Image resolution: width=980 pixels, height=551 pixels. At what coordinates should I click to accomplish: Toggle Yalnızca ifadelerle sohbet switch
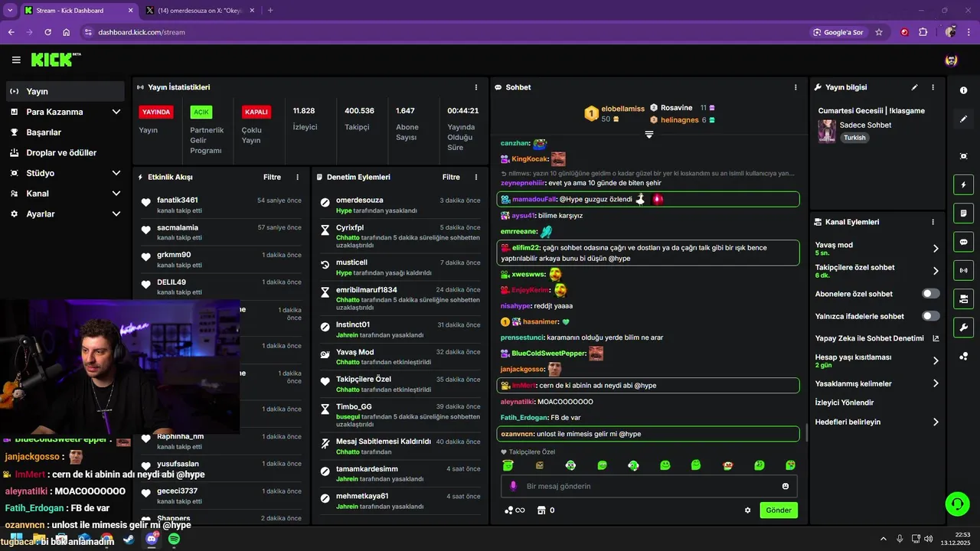coord(930,316)
